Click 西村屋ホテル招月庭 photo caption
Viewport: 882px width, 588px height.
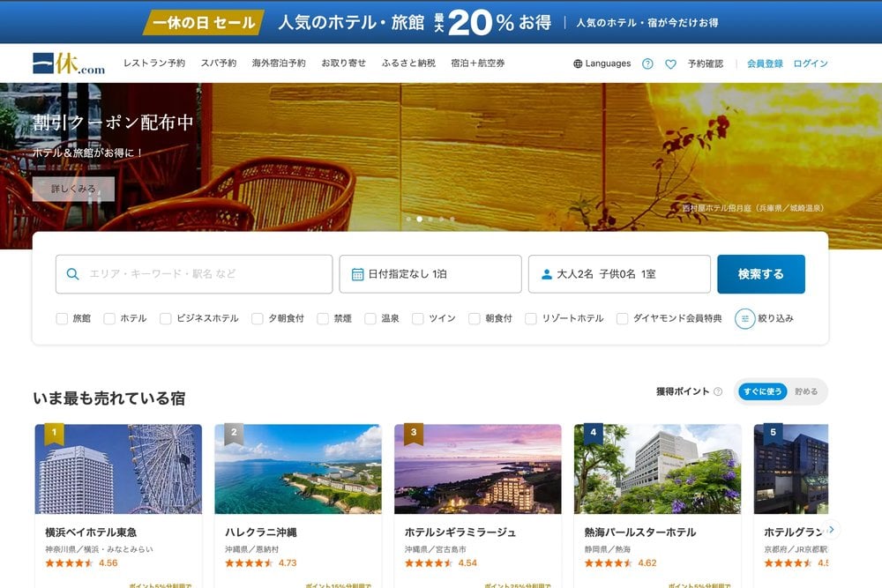coord(752,208)
